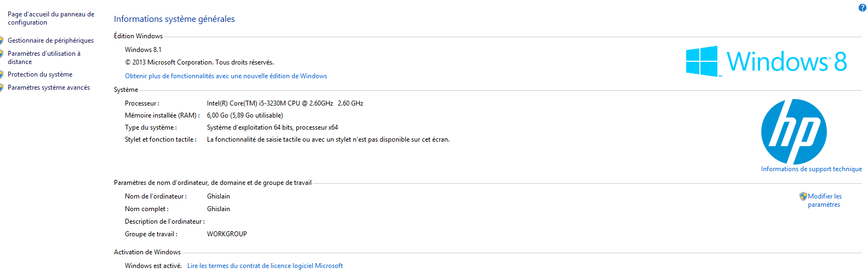Click the HP logo image
This screenshot has height=274, width=868.
click(794, 132)
